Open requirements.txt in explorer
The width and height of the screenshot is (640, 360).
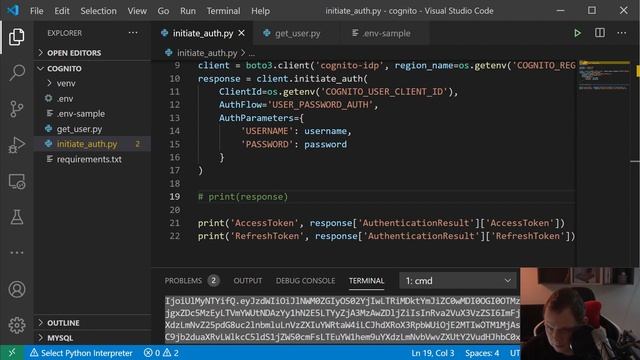(x=92, y=159)
